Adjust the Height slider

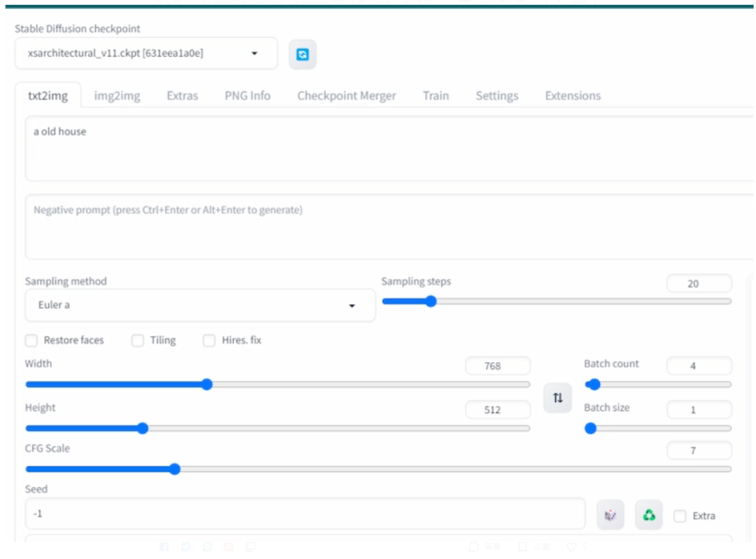point(278,428)
